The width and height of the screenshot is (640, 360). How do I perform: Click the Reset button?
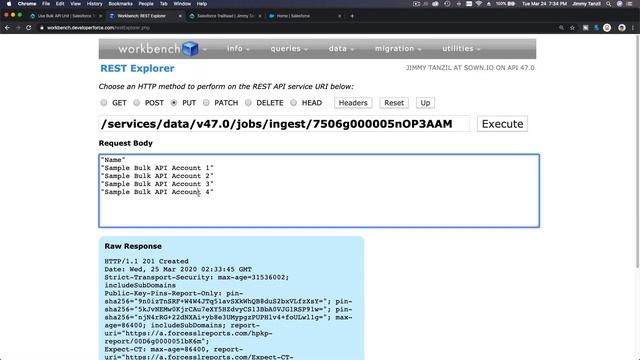point(394,103)
